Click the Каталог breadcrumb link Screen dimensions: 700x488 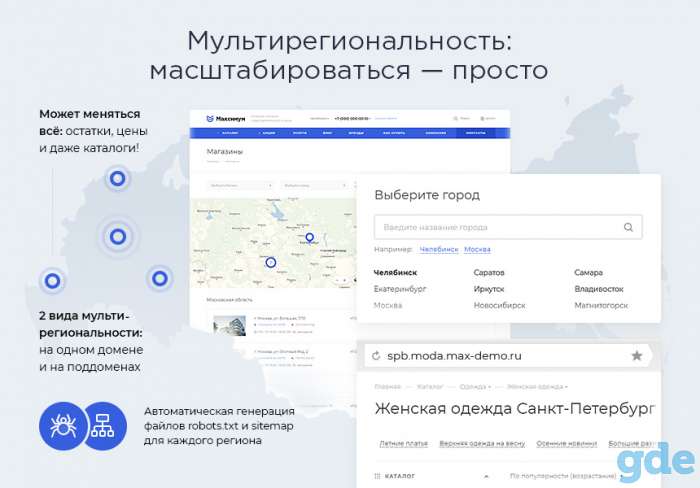point(430,387)
